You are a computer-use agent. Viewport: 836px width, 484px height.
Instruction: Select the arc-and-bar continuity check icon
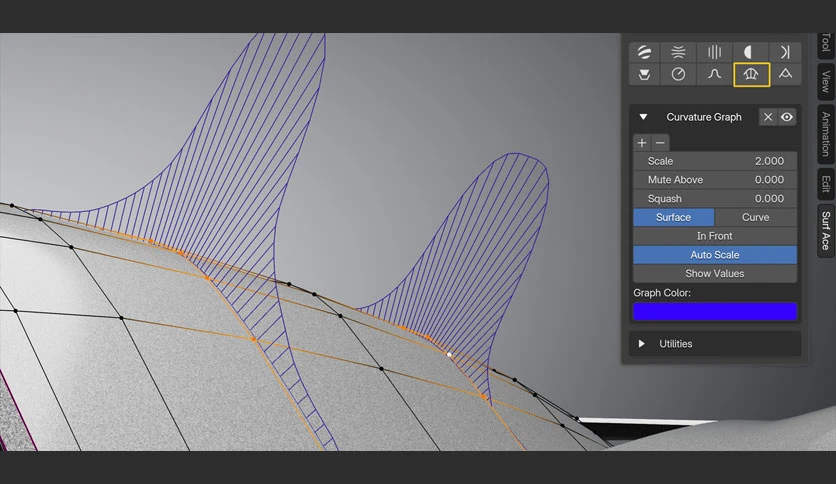click(785, 52)
